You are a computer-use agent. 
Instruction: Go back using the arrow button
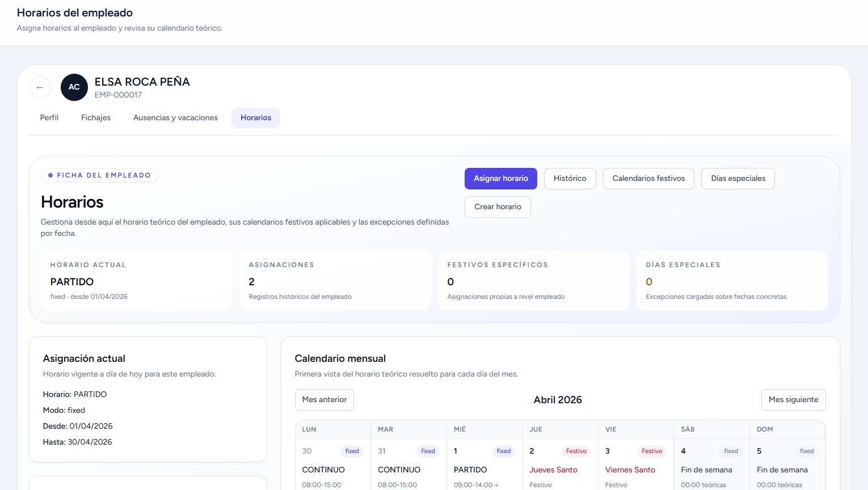(40, 87)
